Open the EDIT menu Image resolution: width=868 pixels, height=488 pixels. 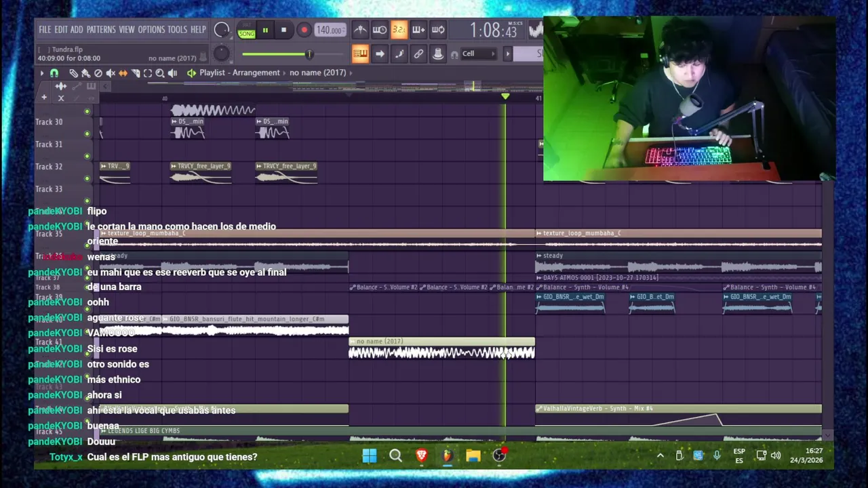click(x=61, y=30)
